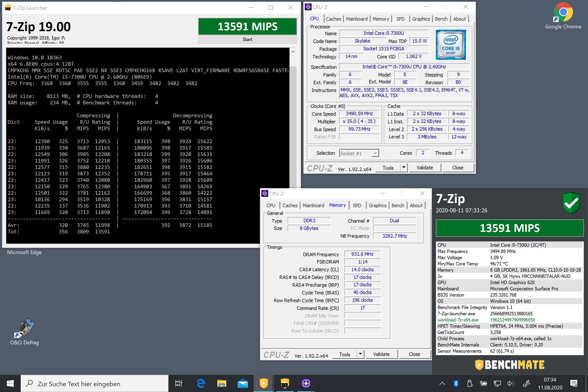Click the taskbar search box
Image resolution: width=588 pixels, height=392 pixels.
tap(95, 383)
